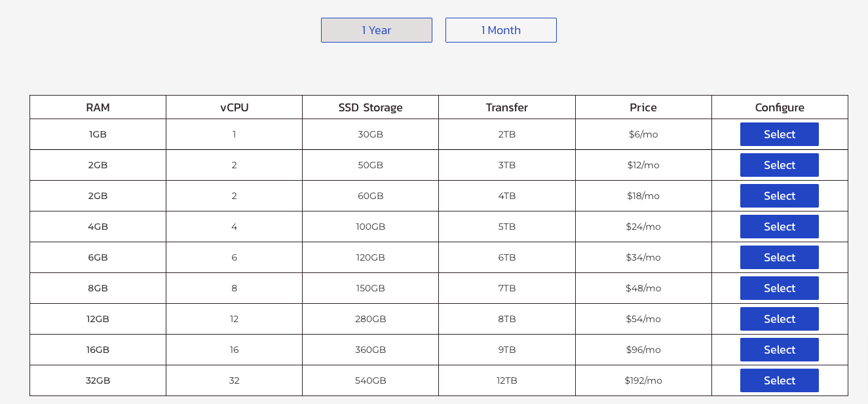Select the 12GB RAM plan

click(779, 319)
